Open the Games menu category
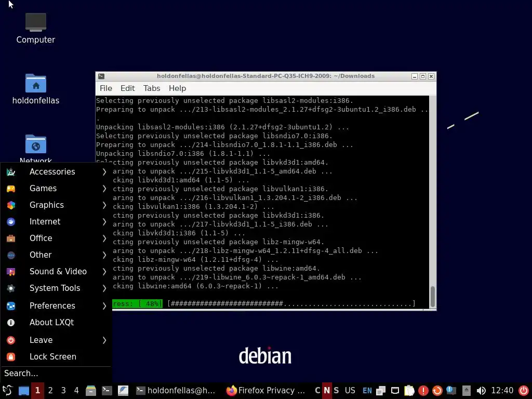The height and width of the screenshot is (399, 532). pos(56,188)
